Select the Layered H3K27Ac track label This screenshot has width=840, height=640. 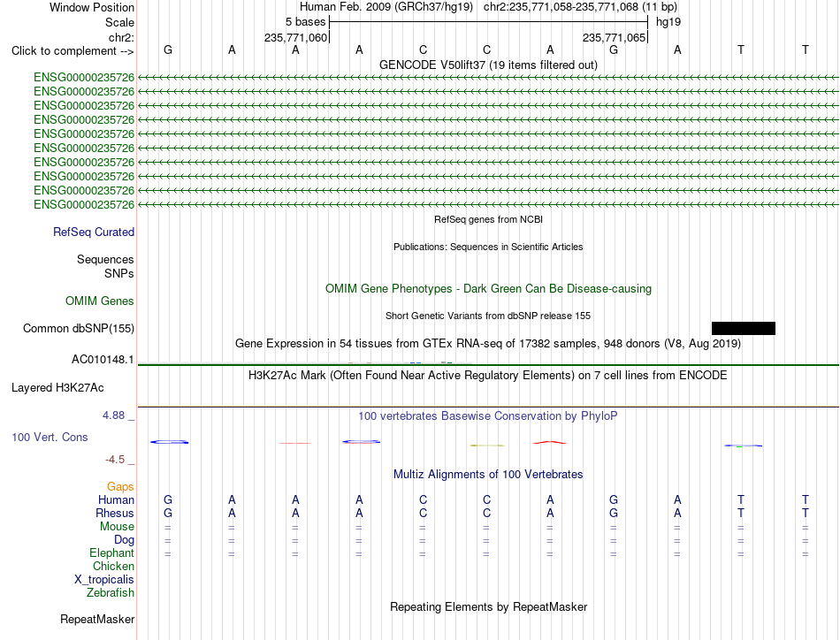point(57,388)
